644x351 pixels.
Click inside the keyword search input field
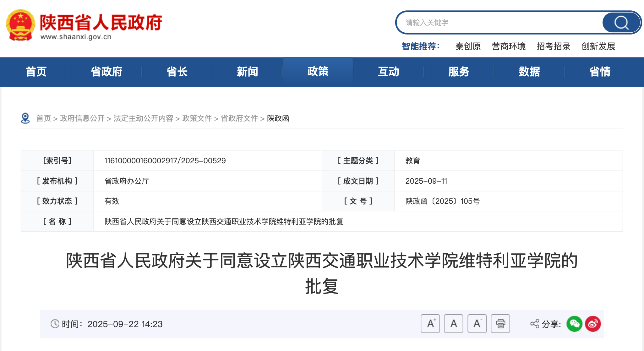pyautogui.click(x=503, y=23)
